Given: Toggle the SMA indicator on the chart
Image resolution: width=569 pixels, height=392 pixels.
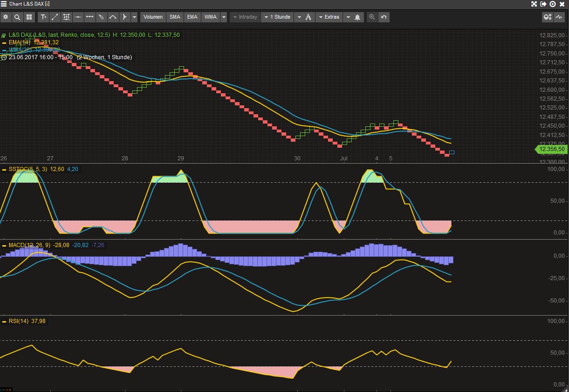Looking at the screenshot, I should pos(175,17).
